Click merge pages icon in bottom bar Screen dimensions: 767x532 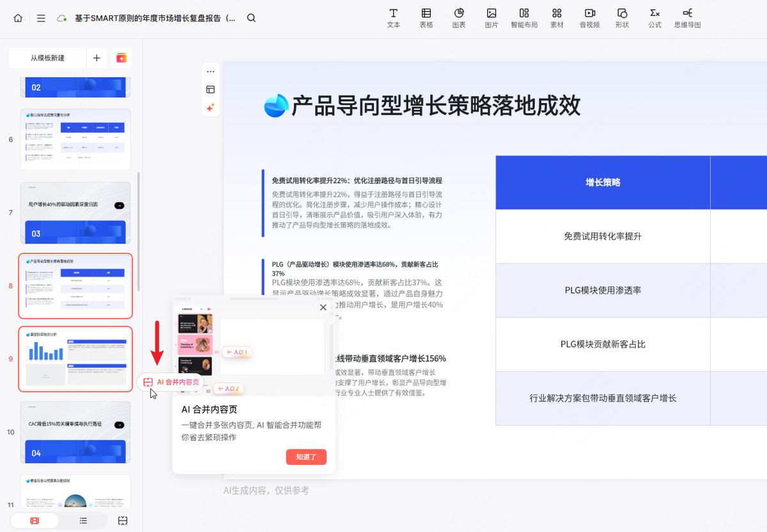(x=123, y=521)
